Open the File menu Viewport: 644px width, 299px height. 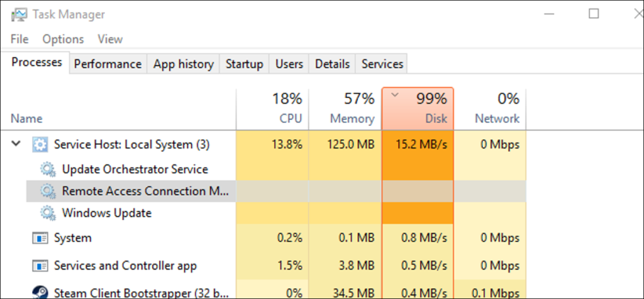pyautogui.click(x=19, y=39)
